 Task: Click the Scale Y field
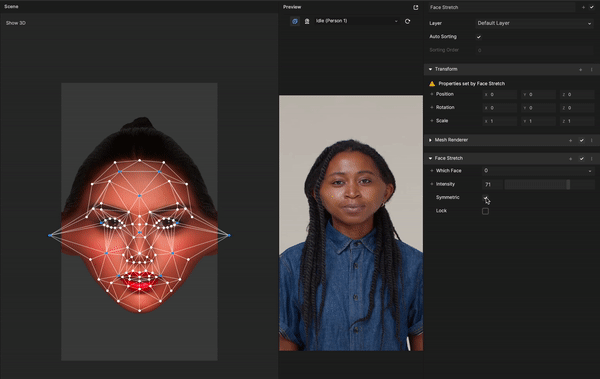click(538, 121)
